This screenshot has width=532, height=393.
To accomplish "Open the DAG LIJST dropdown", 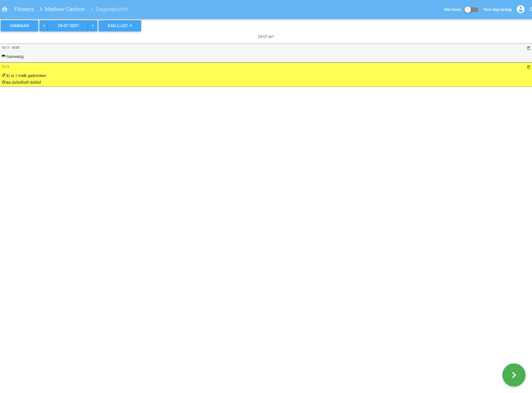I will (120, 26).
